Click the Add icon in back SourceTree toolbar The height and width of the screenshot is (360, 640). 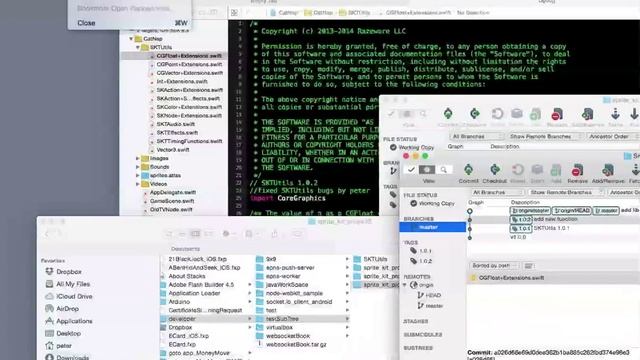coord(536,114)
